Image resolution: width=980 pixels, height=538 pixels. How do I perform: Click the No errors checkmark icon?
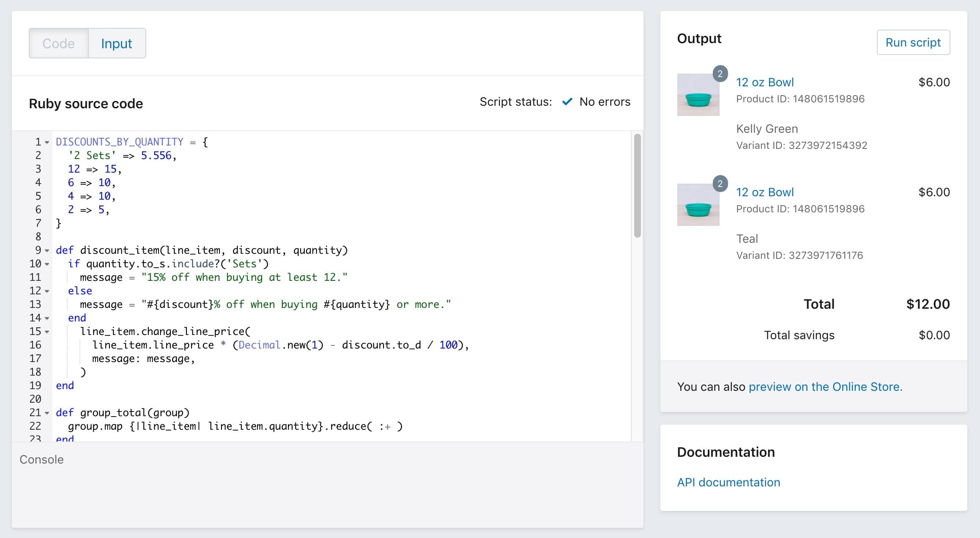click(567, 102)
